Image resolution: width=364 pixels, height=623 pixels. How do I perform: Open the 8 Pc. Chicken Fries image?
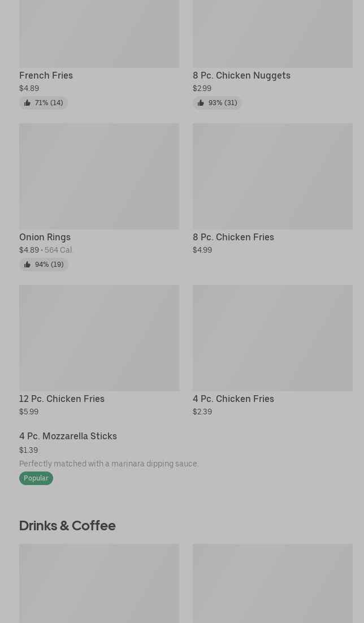point(272,176)
